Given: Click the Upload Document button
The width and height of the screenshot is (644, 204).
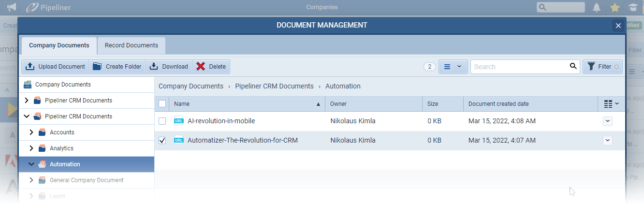Looking at the screenshot, I should coord(55,67).
